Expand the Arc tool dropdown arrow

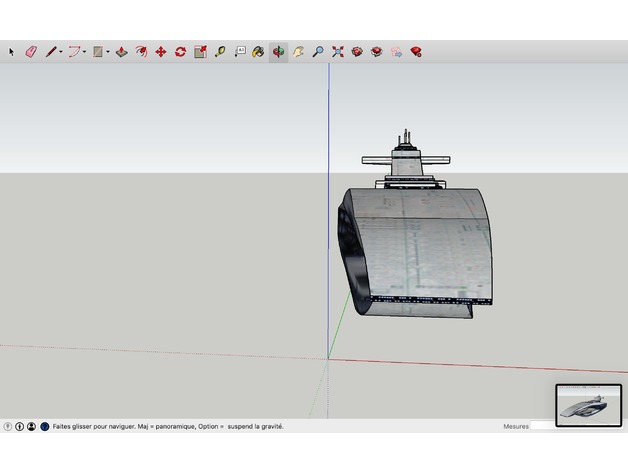coord(85,51)
